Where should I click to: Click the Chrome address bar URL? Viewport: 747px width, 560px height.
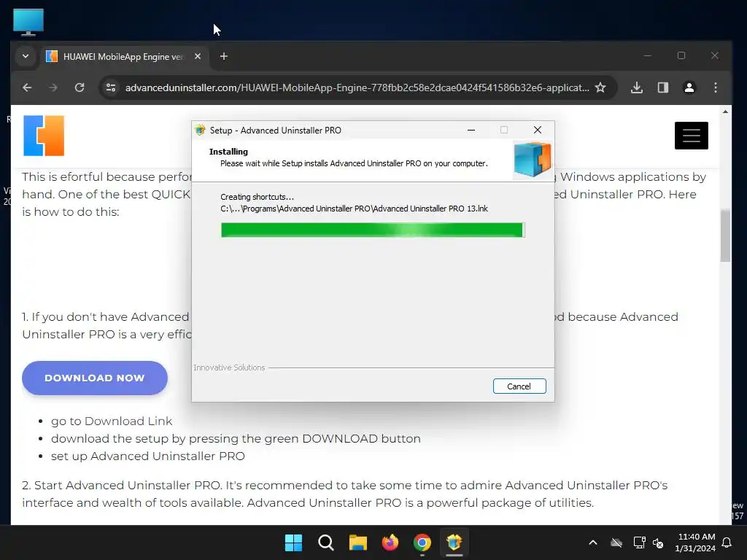pyautogui.click(x=357, y=87)
